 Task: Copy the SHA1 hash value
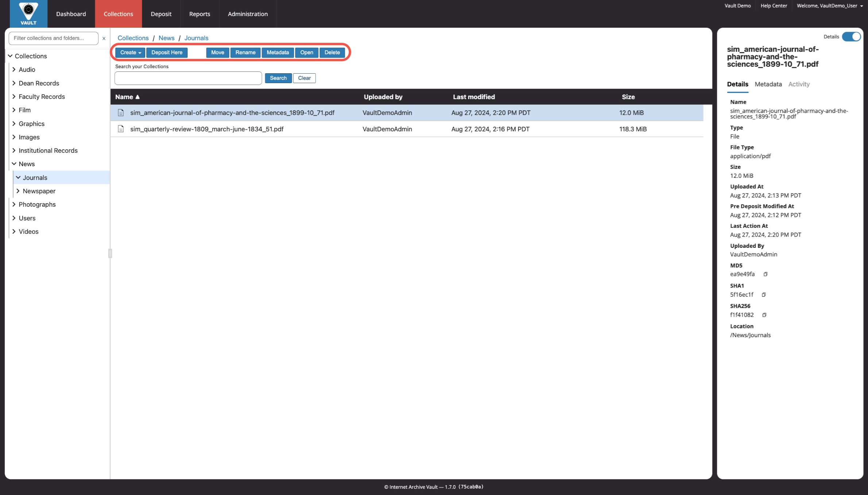[x=764, y=295]
